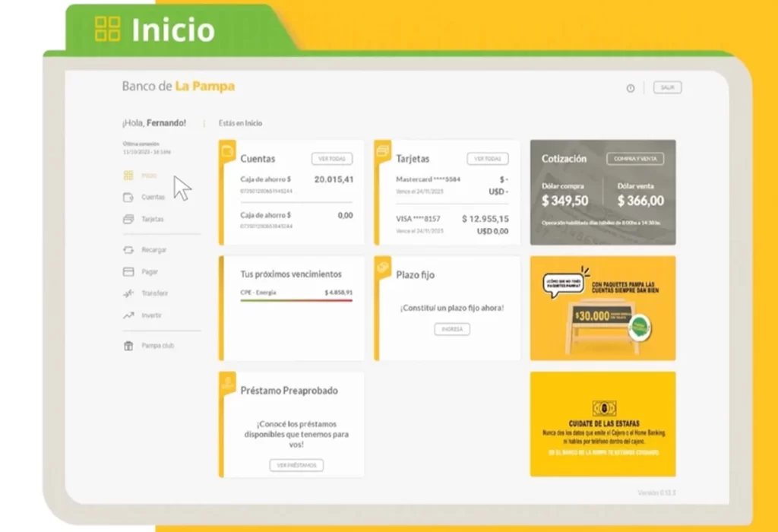Select the Recargar arrows icon
This screenshot has height=532, width=778.
point(128,249)
